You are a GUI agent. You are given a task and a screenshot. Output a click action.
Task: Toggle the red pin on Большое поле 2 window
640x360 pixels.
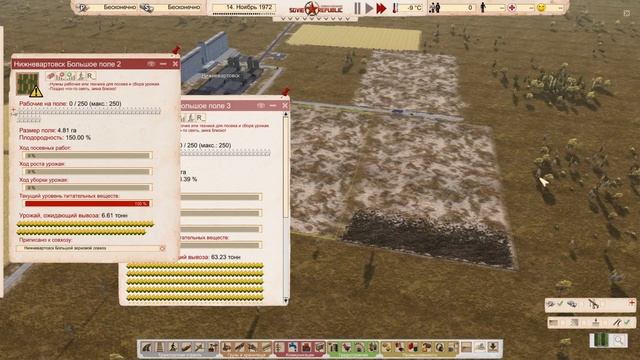[176, 50]
